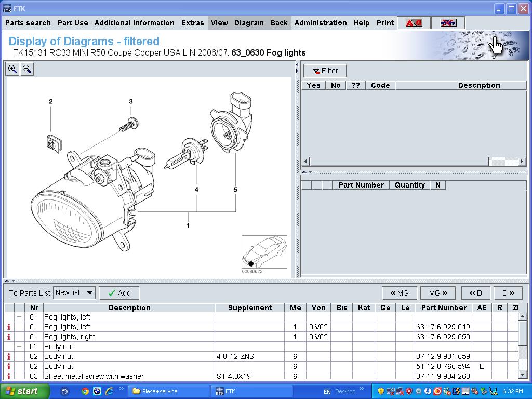Click the Filter button
532x399 pixels.
(x=325, y=71)
